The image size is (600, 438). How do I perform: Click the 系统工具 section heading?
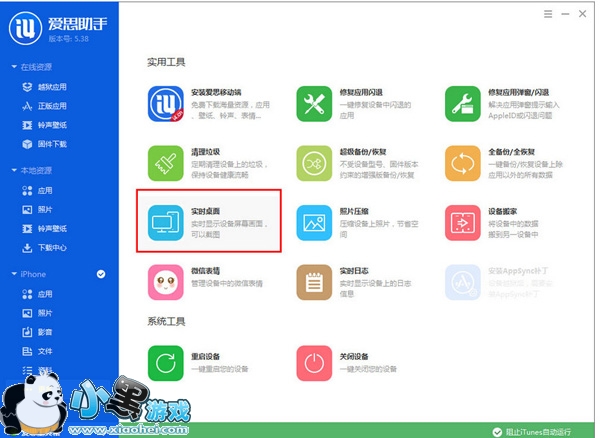click(x=166, y=321)
